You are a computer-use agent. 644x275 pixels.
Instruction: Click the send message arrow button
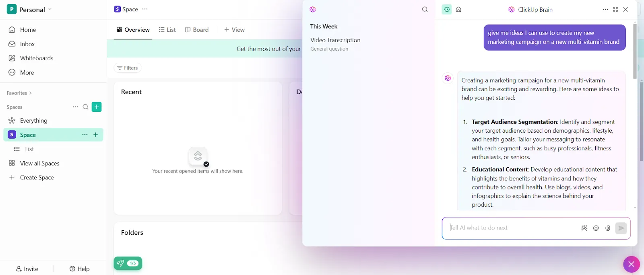(621, 228)
